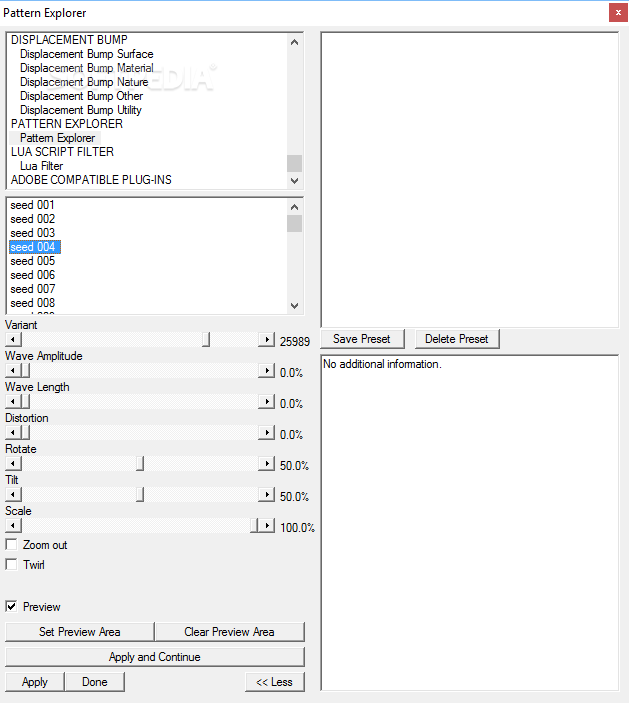Screen dimensions: 629x703
Task: Decrease Tilt with left arrow
Action: [x=13, y=494]
